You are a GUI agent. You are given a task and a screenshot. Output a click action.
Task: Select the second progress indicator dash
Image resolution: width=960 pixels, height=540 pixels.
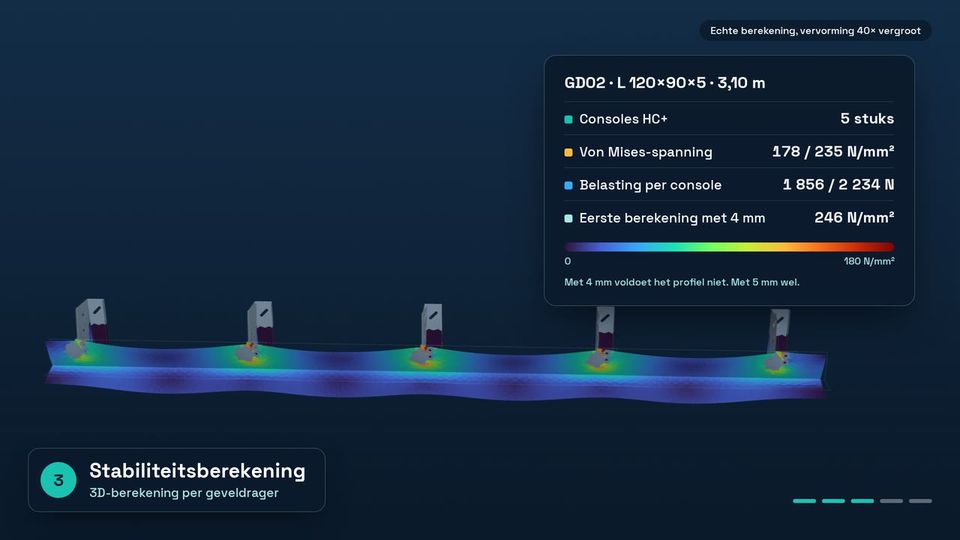point(833,501)
